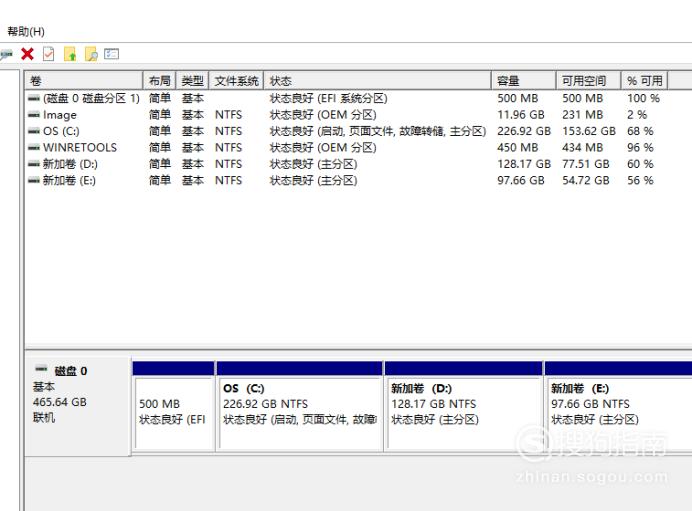This screenshot has height=511, width=692.
Task: Open the 帮助(H) menu
Action: pyautogui.click(x=26, y=31)
